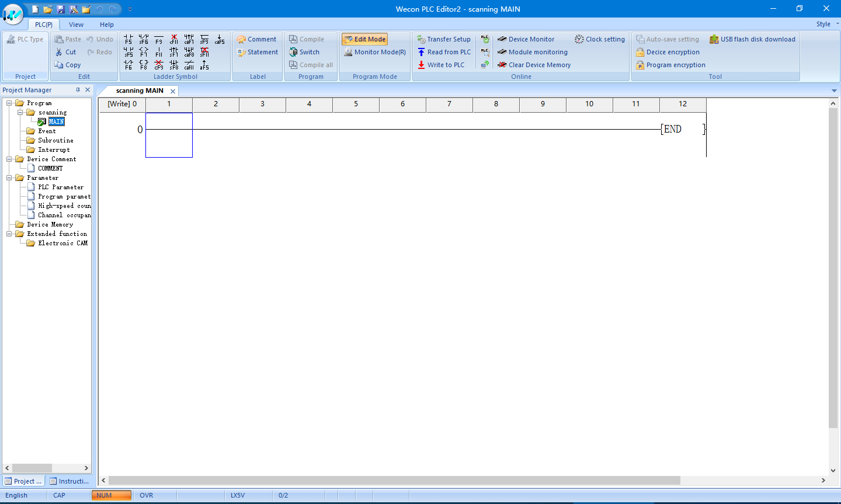Screen dimensions: 841x504
Task: Click ladder editor horizontal scrollbar
Action: point(394,480)
